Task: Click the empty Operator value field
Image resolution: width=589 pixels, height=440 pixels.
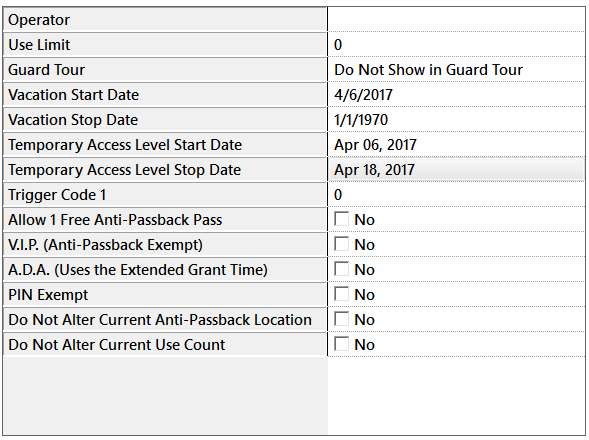Action: [x=456, y=20]
